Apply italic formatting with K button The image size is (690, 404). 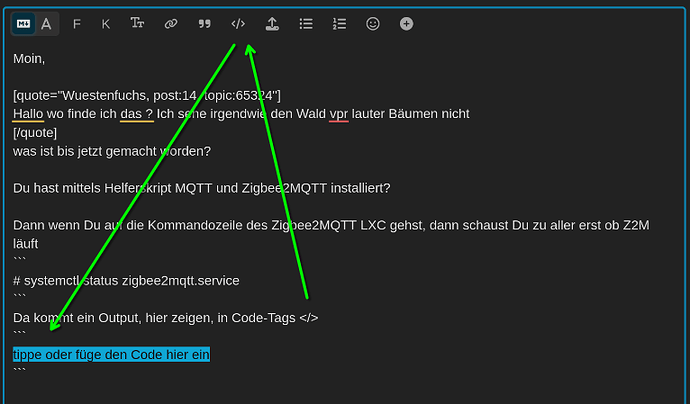(x=106, y=24)
